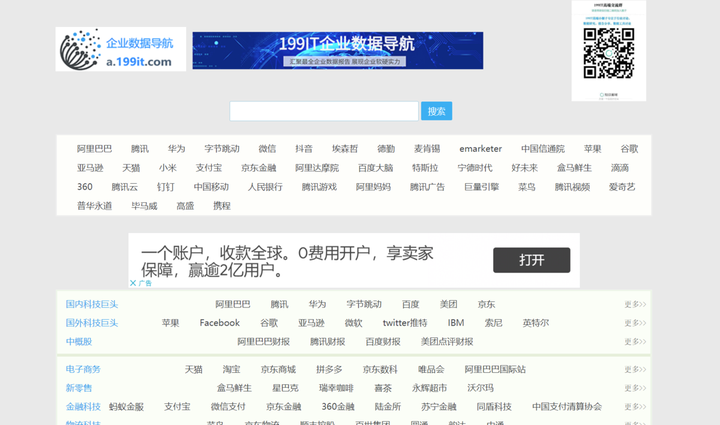Image resolution: width=720 pixels, height=425 pixels.
Task: Open the 英特尔 link
Action: point(535,323)
